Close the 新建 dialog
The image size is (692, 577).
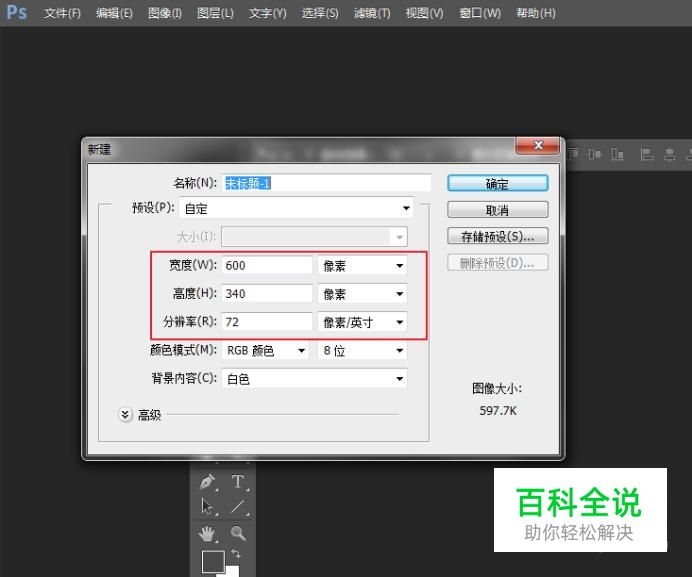[538, 145]
